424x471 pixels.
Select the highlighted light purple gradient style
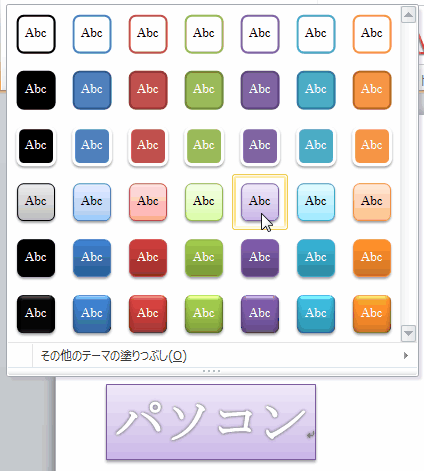tap(260, 202)
